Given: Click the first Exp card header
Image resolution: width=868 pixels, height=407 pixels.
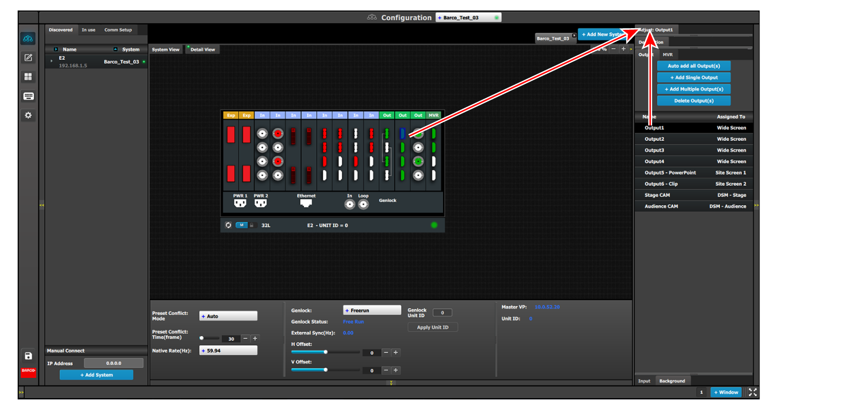Looking at the screenshot, I should [x=231, y=115].
